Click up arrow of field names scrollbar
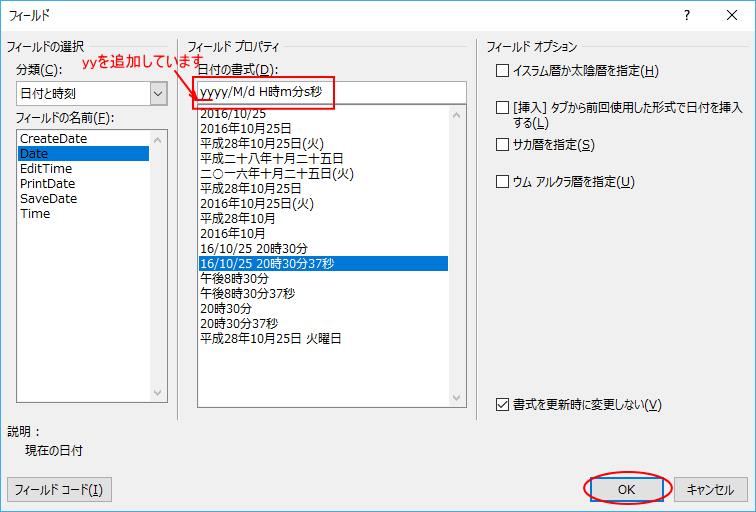 (157, 140)
